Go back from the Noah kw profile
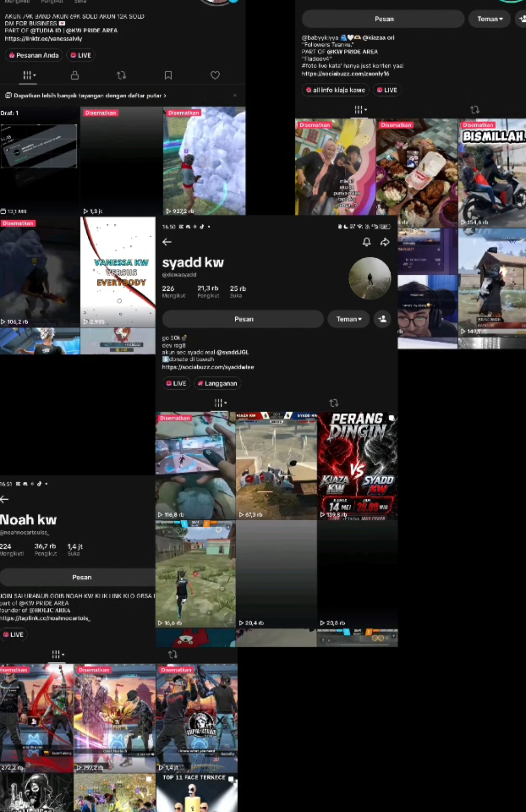Viewport: 526px width, 812px height. point(4,499)
